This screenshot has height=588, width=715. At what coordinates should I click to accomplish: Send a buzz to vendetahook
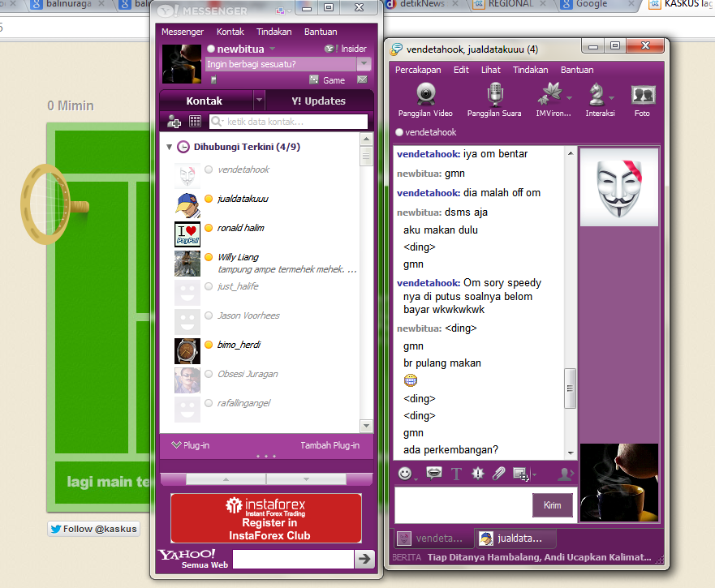[477, 474]
